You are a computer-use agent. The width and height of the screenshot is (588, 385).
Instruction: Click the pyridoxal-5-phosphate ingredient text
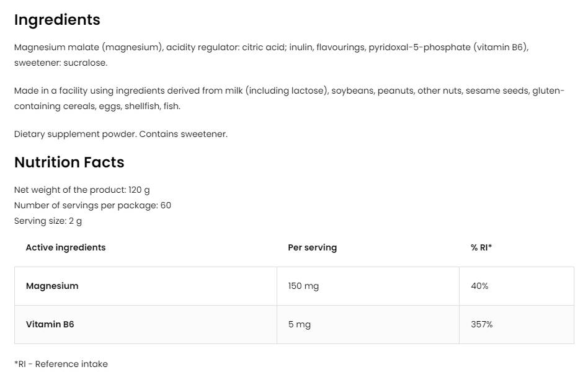(x=420, y=47)
